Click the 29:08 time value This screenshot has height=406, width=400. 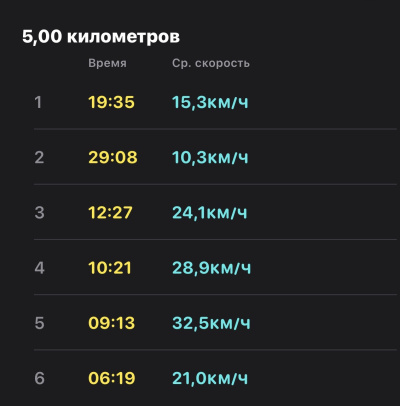(113, 157)
